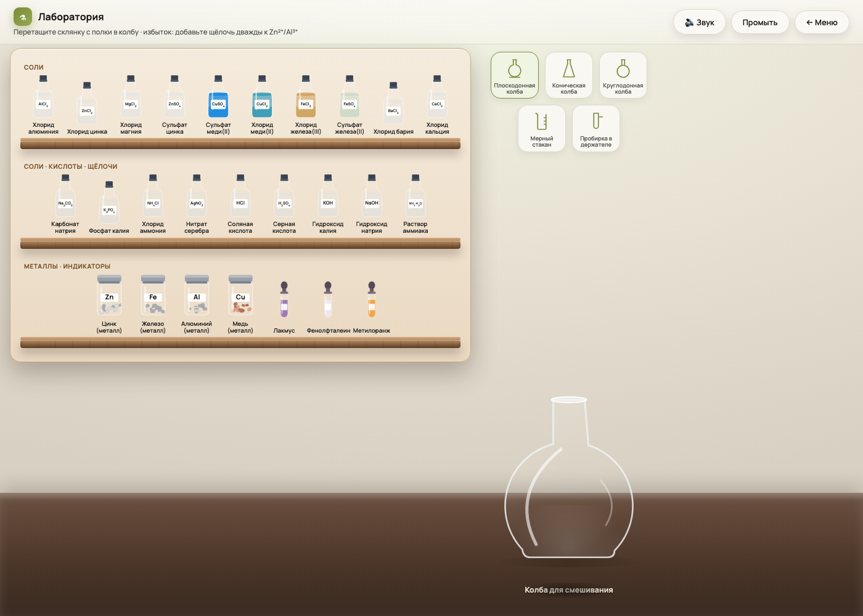
Task: Pick the orange Метилоранж indicator dropper
Action: [x=372, y=299]
